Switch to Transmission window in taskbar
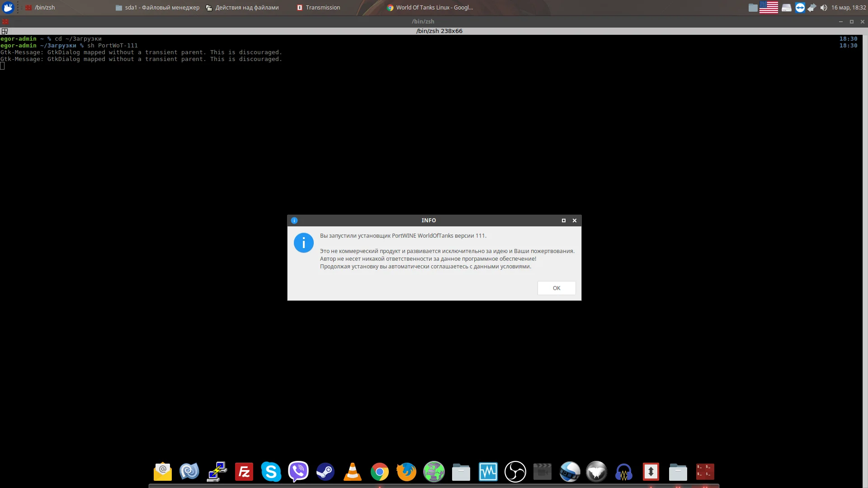Screen dimensions: 868x488 318,8
